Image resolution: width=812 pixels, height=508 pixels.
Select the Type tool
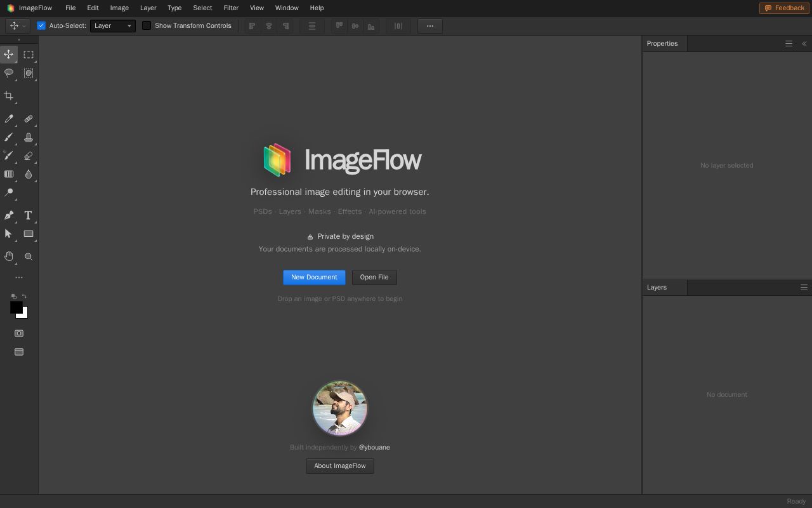pyautogui.click(x=29, y=215)
